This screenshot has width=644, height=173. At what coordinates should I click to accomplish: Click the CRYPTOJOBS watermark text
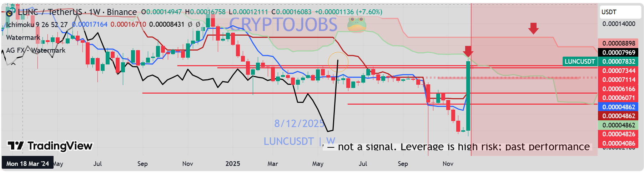[283, 24]
